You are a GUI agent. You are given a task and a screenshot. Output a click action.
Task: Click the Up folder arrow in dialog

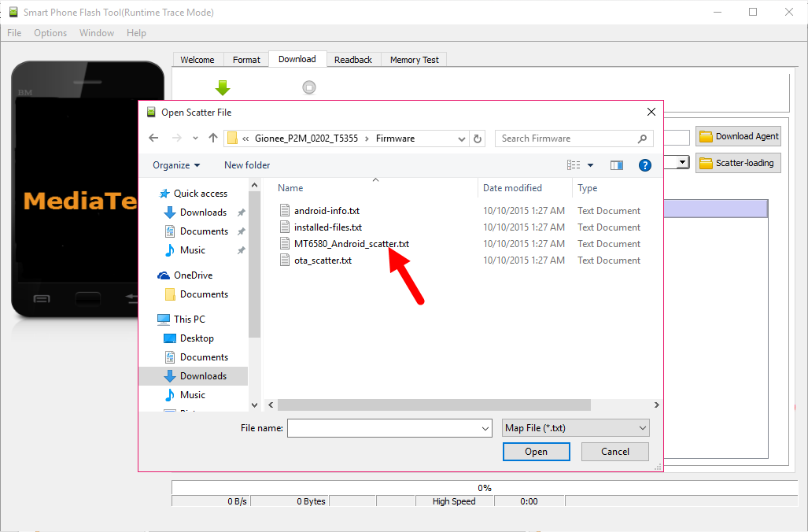point(213,139)
